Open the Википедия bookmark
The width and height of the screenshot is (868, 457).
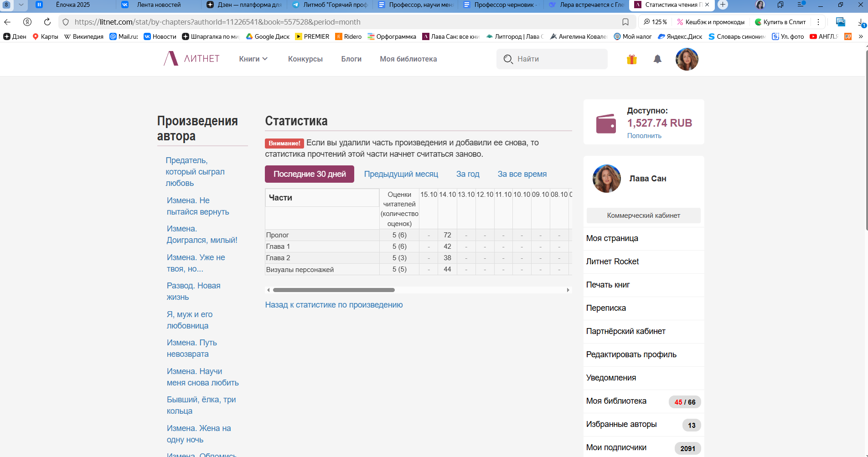tap(83, 36)
